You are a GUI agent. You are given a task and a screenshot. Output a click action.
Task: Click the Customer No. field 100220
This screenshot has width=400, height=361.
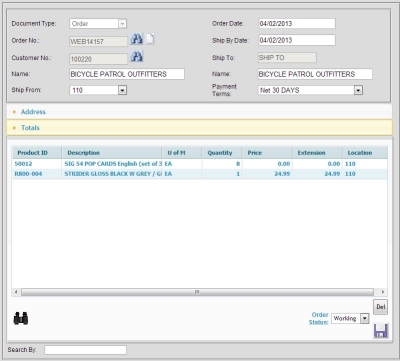(98, 59)
